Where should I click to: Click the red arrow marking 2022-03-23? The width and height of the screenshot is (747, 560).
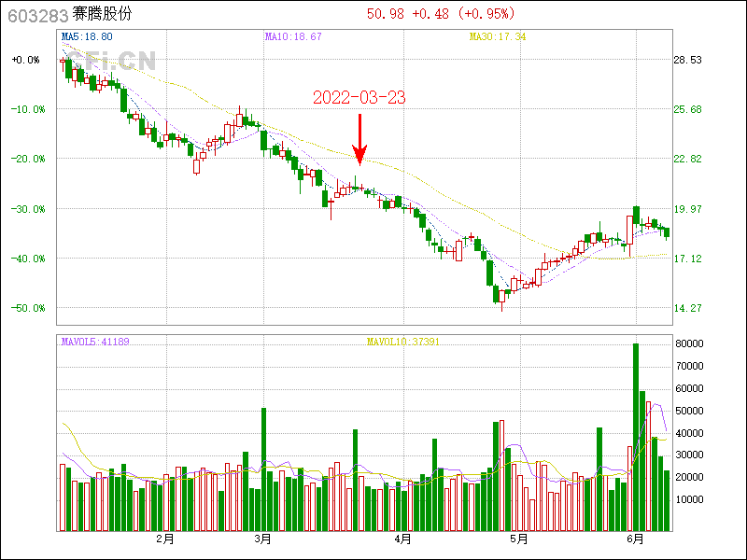tap(359, 140)
